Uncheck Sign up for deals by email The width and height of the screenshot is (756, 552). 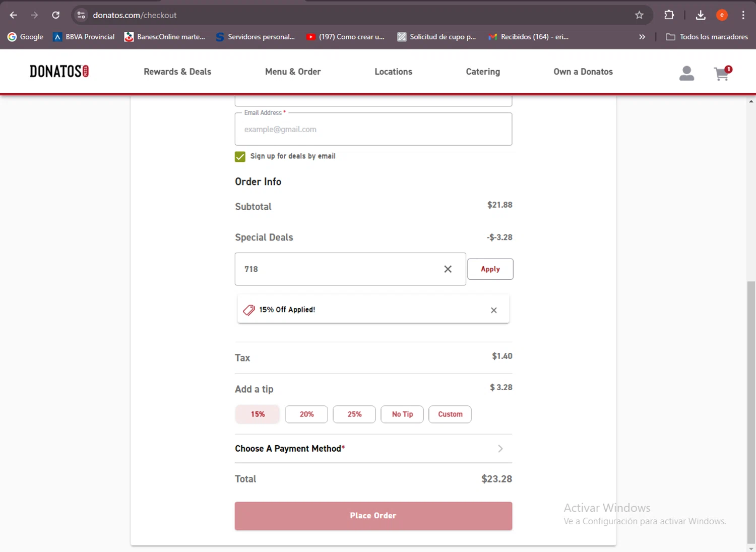[240, 157]
